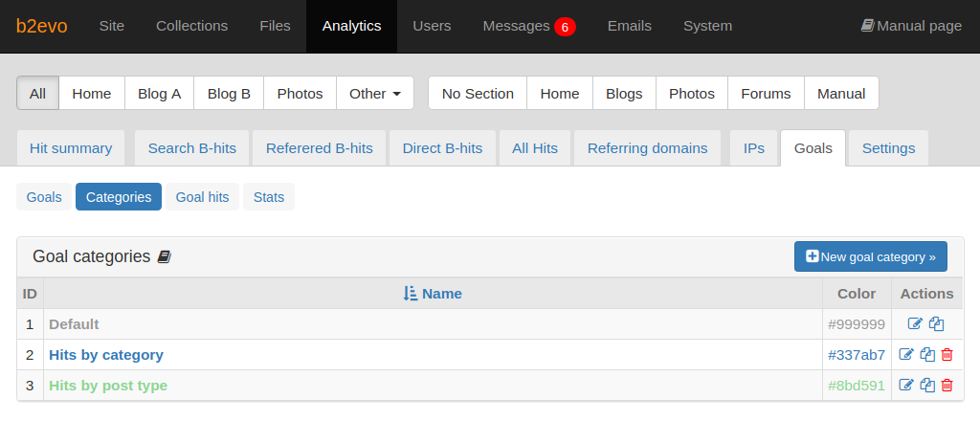This screenshot has width=980, height=421.
Task: Delete the Hits by post type row
Action: tap(947, 385)
